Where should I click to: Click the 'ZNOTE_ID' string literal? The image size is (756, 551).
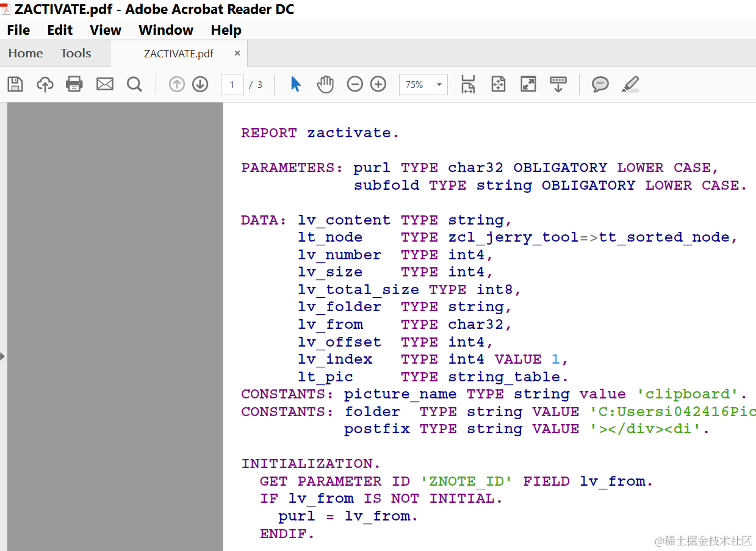pyautogui.click(x=467, y=481)
